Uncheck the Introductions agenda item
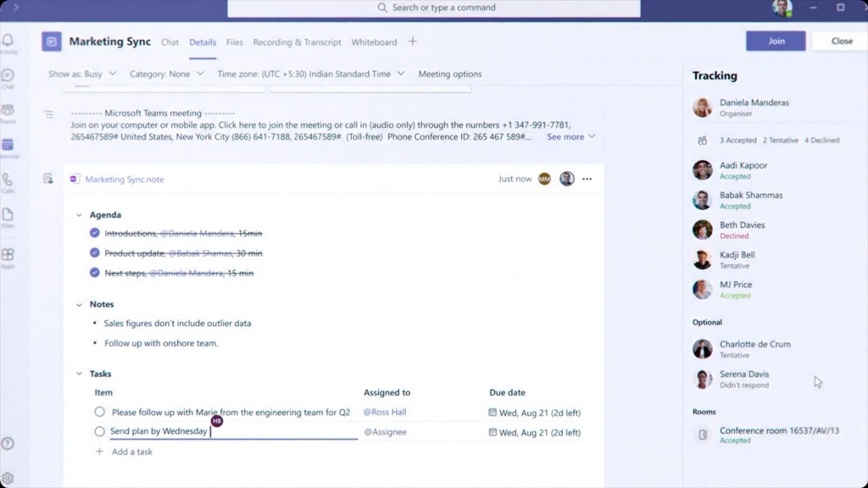 [95, 233]
